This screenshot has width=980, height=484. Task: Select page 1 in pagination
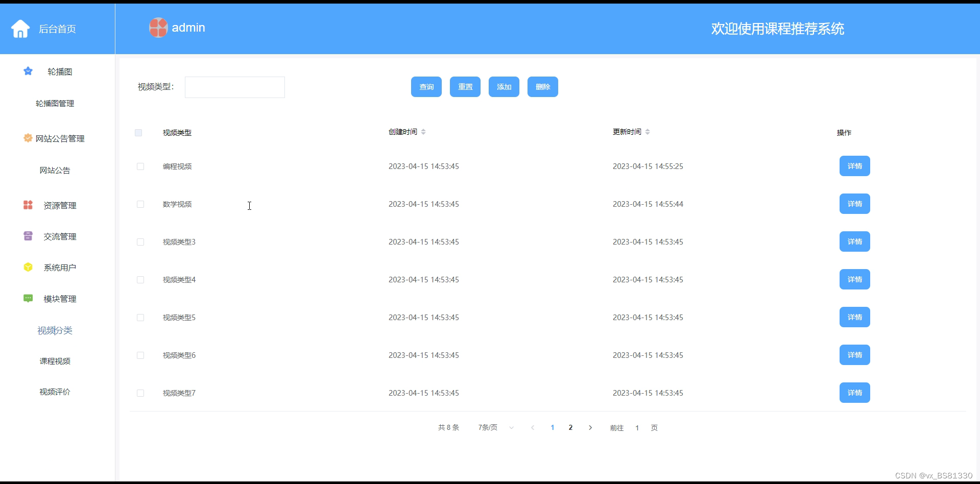(553, 428)
